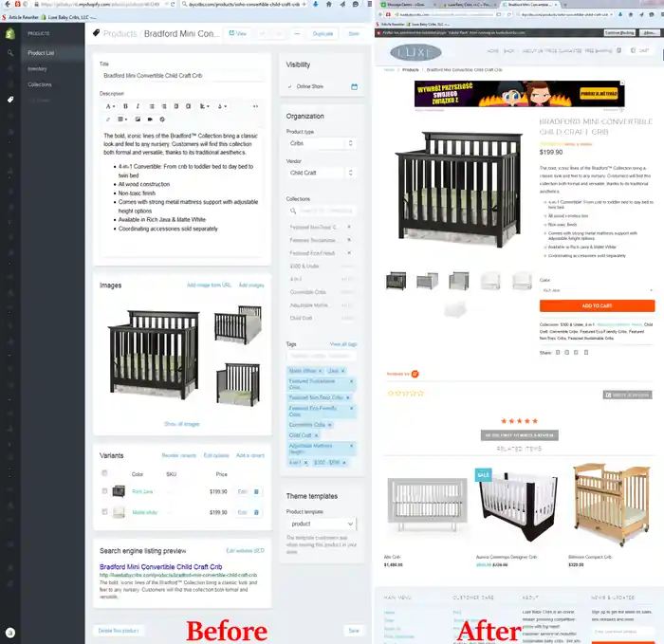This screenshot has width=664, height=644.
Task: Open Product List in sidebar menu
Action: 41,53
